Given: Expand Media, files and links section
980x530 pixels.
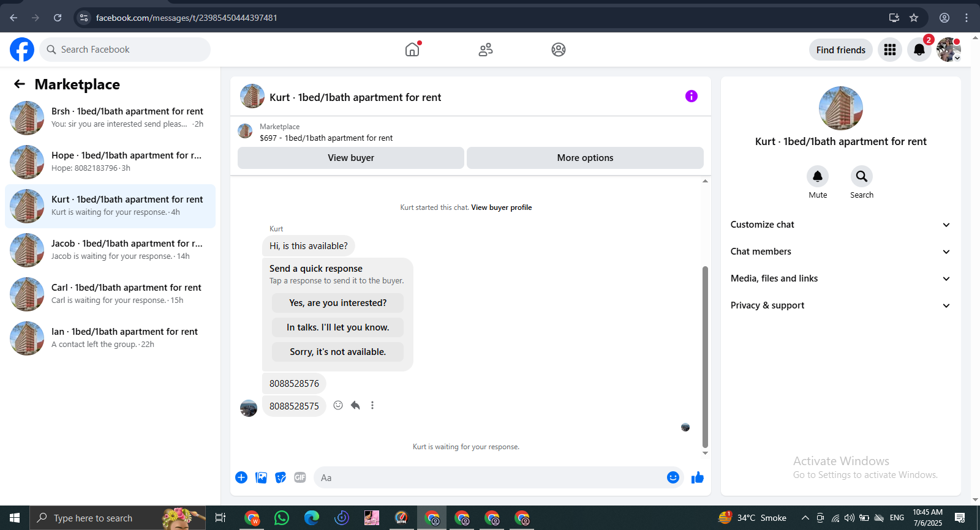Looking at the screenshot, I should (840, 278).
